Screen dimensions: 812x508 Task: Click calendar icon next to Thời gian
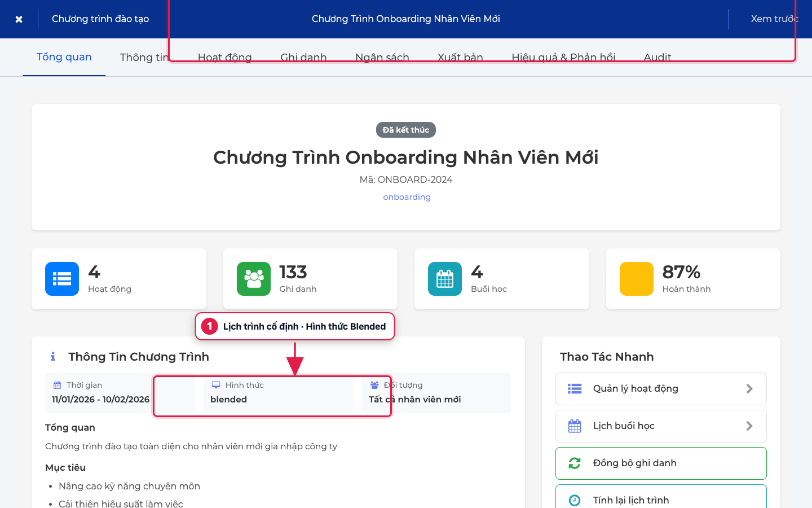coord(57,385)
